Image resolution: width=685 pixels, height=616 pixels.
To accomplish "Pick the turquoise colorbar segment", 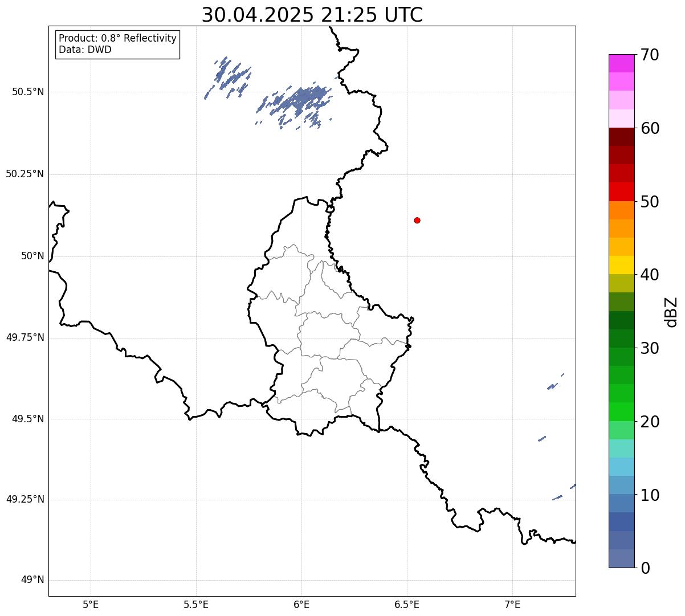I will pos(621,448).
